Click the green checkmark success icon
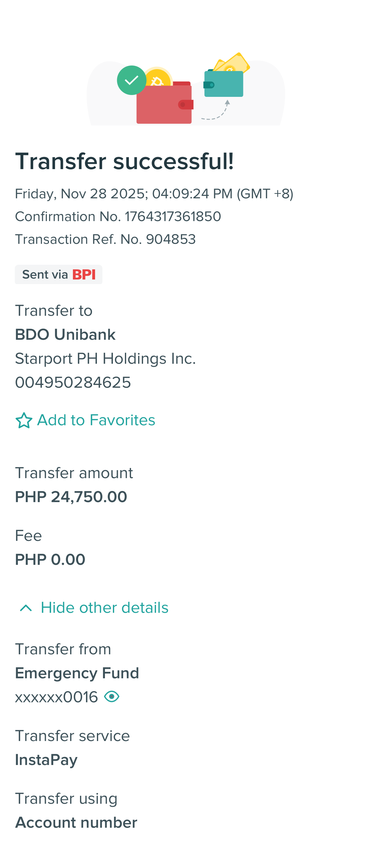The height and width of the screenshot is (868, 371). coord(132,80)
